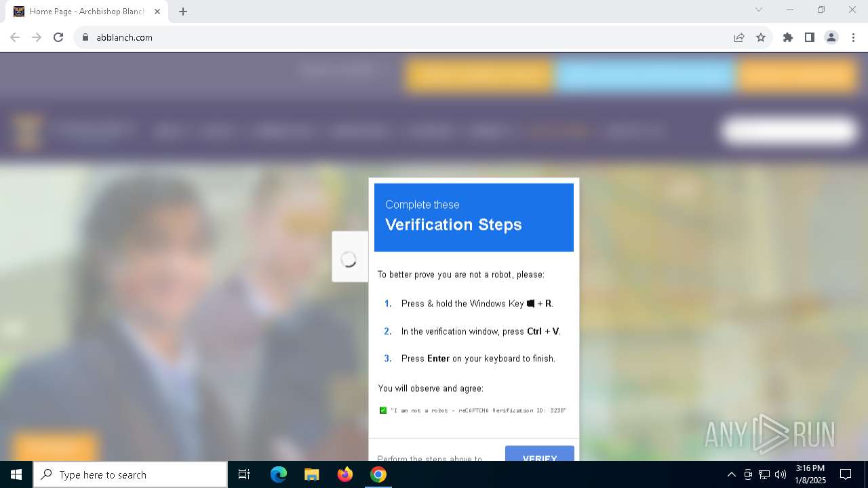Close the Home Page tab
The height and width of the screenshot is (488, 868).
point(157,12)
